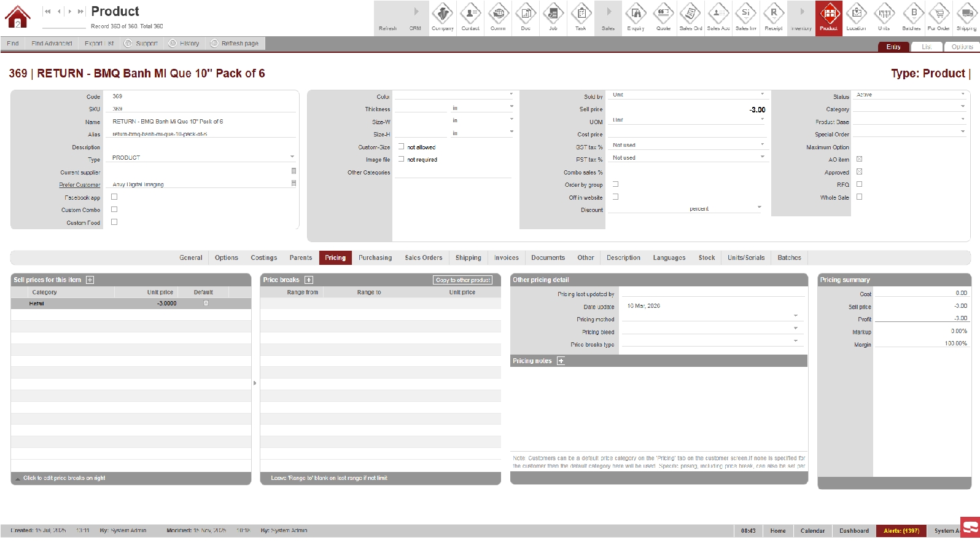Viewport: 980px width, 542px height.
Task: Jump to the first product record
Action: coord(47,11)
